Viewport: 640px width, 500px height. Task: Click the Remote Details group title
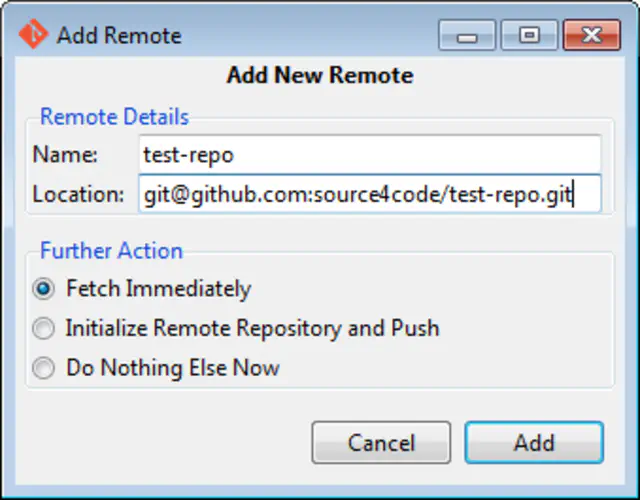pos(114,117)
